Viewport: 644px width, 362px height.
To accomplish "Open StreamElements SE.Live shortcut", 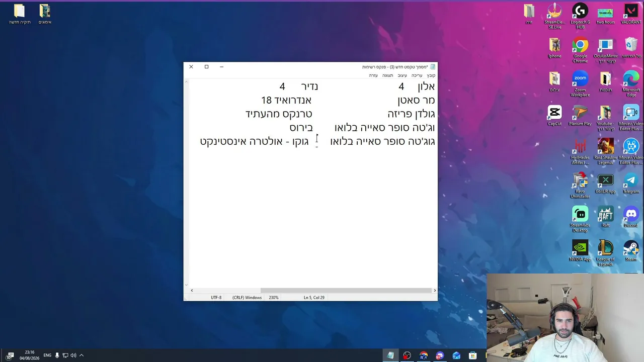I will point(554,16).
